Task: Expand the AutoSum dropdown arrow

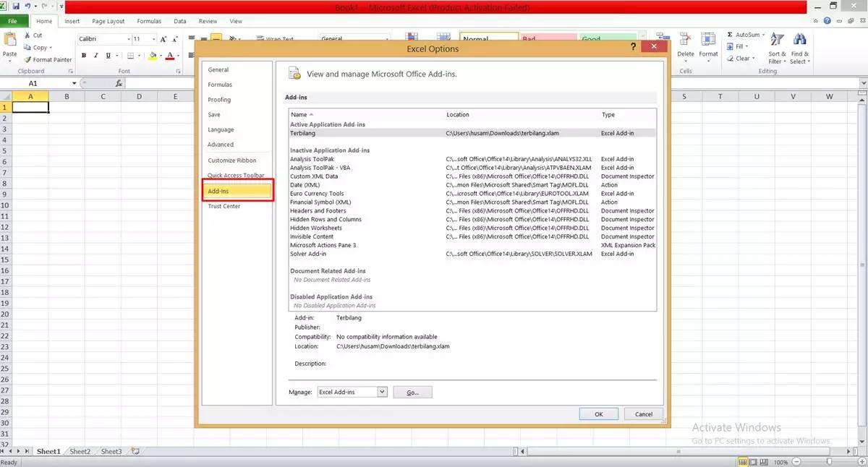Action: pyautogui.click(x=763, y=35)
